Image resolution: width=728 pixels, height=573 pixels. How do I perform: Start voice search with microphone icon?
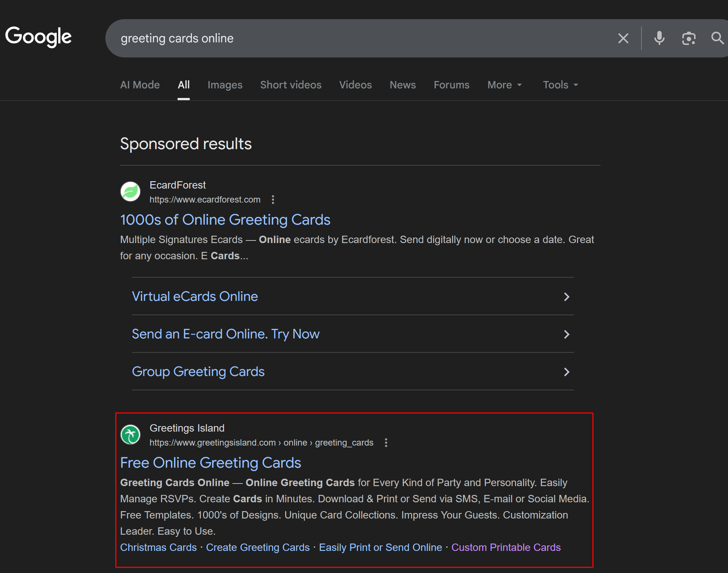pos(659,38)
